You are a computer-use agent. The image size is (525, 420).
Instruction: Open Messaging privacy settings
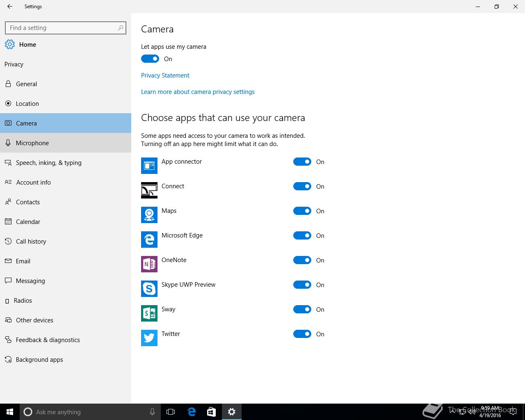click(66, 281)
